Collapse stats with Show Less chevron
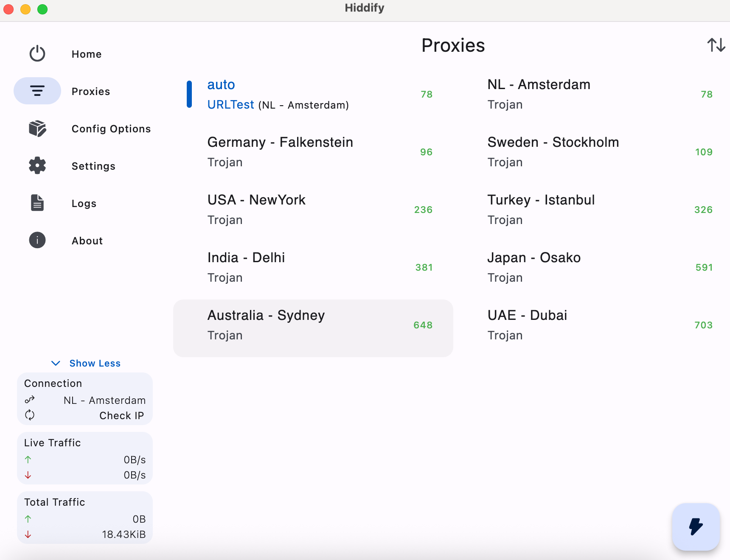The image size is (730, 560). click(x=56, y=363)
